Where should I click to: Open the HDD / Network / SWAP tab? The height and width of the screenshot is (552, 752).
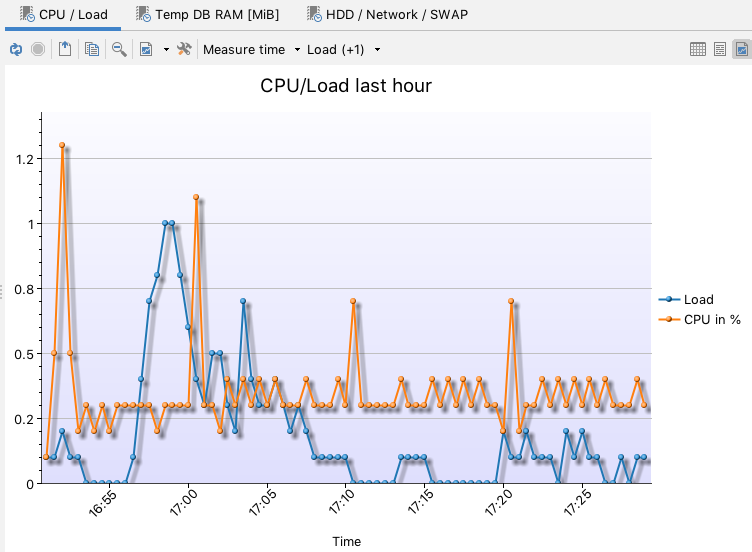(x=385, y=15)
